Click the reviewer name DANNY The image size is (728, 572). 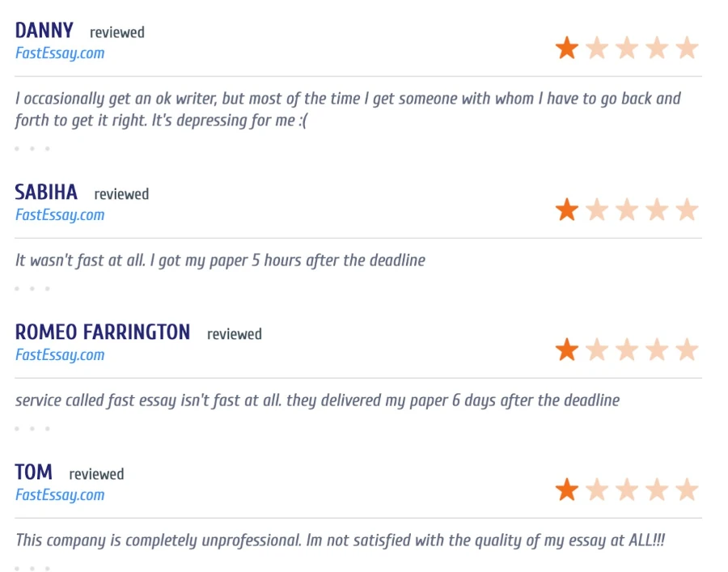coord(44,31)
